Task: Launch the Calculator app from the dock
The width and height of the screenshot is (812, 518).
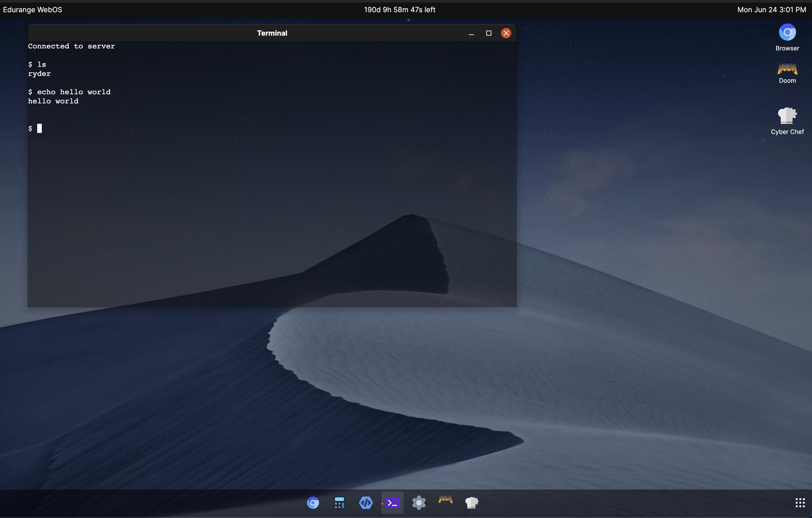Action: tap(339, 503)
